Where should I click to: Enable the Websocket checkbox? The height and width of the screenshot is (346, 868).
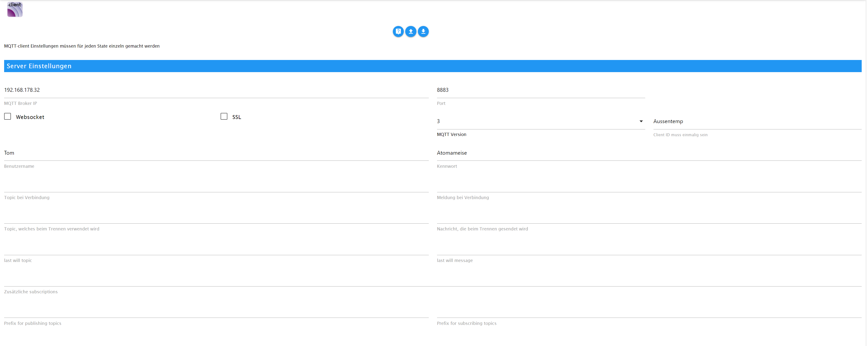(x=8, y=116)
